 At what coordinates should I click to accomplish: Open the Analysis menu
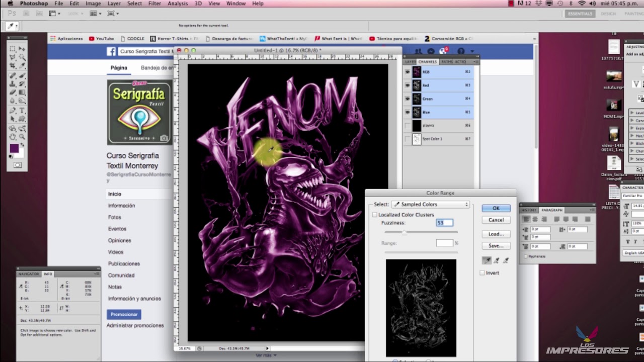(178, 4)
